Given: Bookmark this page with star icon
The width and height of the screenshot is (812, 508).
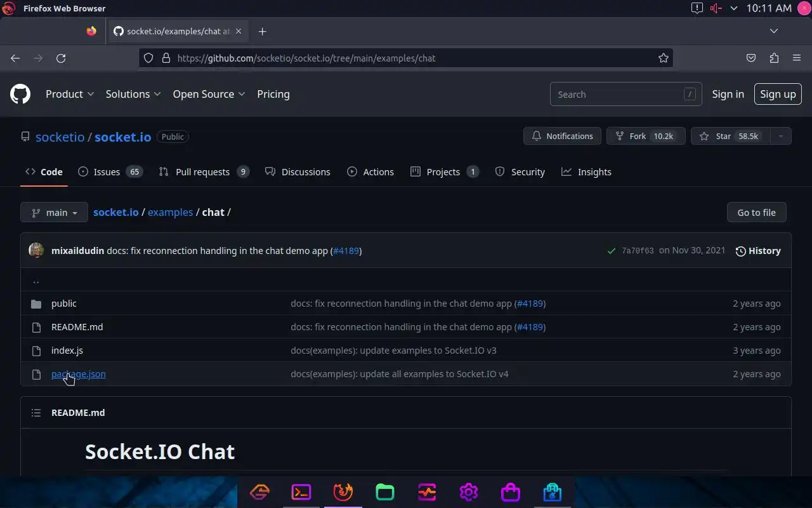Looking at the screenshot, I should 664,58.
